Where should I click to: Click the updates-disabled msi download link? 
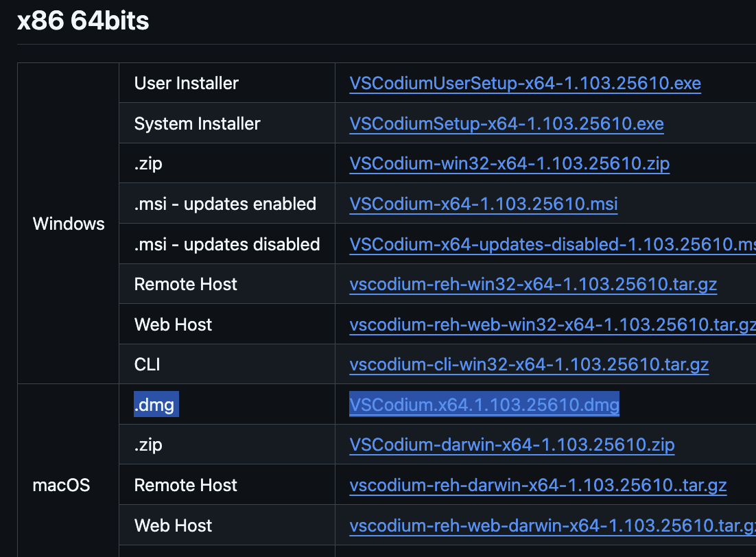(552, 244)
